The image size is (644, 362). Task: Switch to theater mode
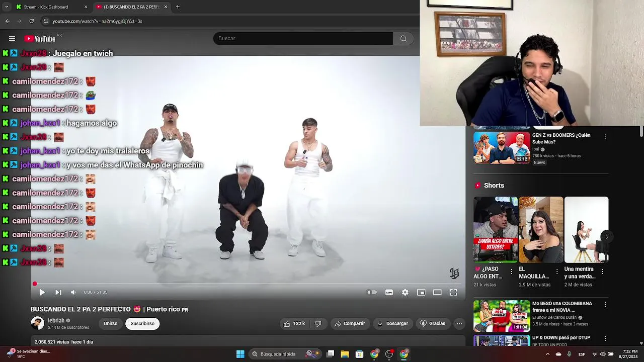(437, 292)
